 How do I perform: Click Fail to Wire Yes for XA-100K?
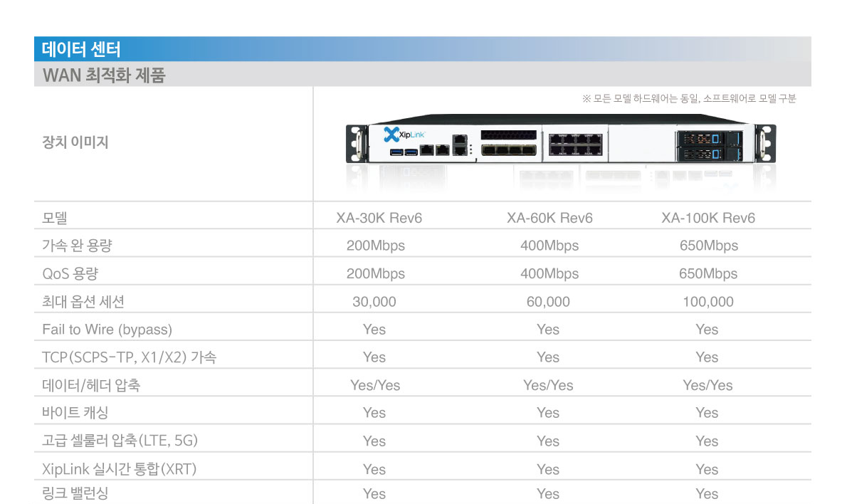click(707, 330)
